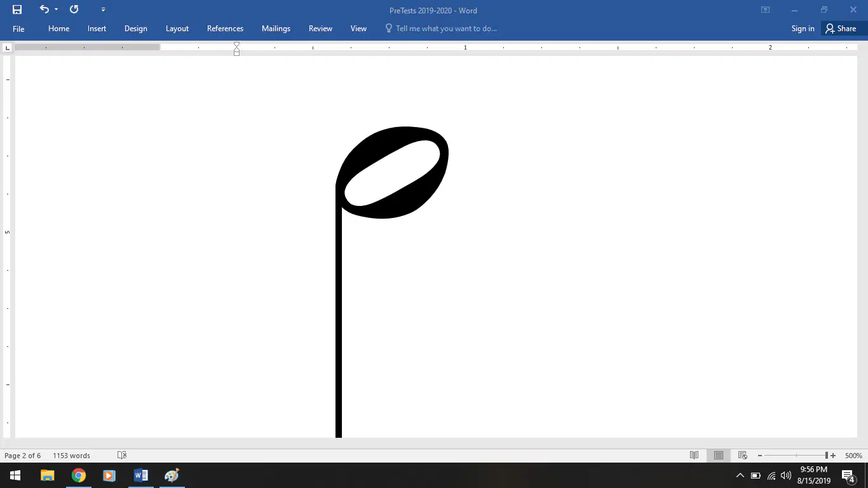Launch Google Chrome from the taskbar
This screenshot has width=868, height=488.
[x=79, y=475]
